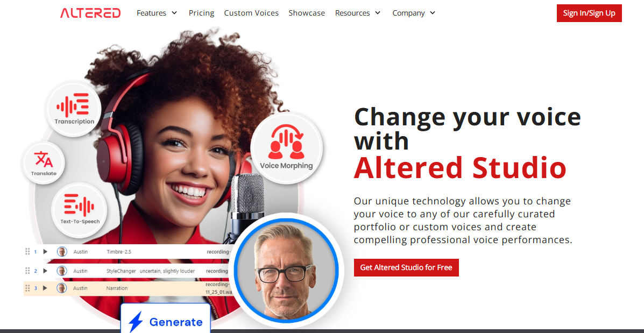Play the Narration recording row
The width and height of the screenshot is (644, 333).
[45, 288]
